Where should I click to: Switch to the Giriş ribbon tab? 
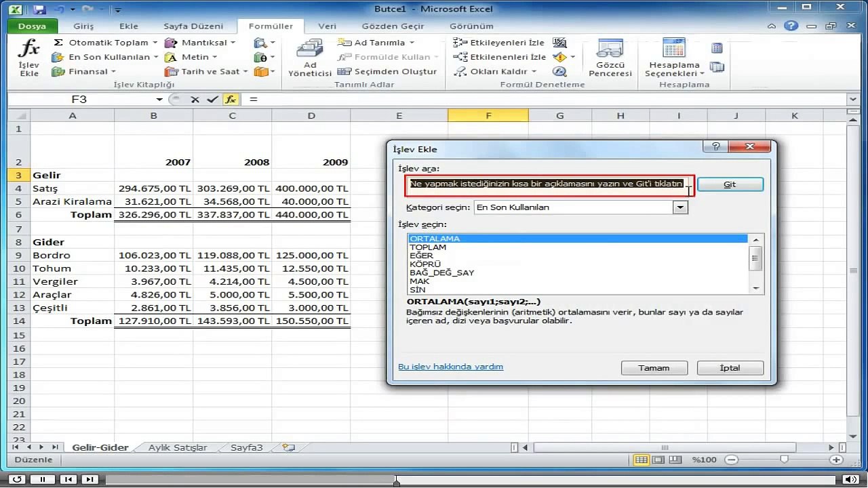[x=83, y=26]
